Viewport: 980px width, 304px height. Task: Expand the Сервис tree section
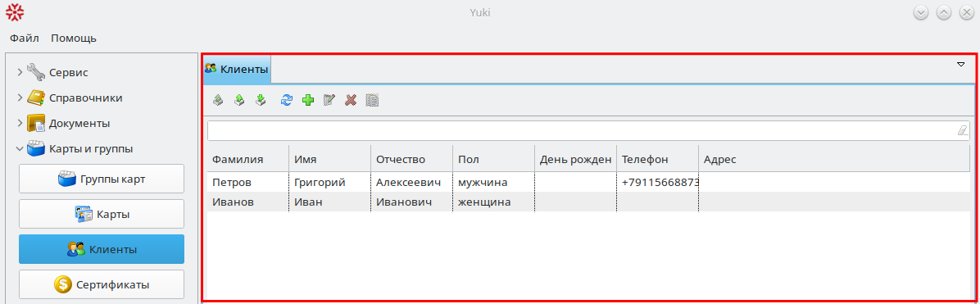[20, 73]
